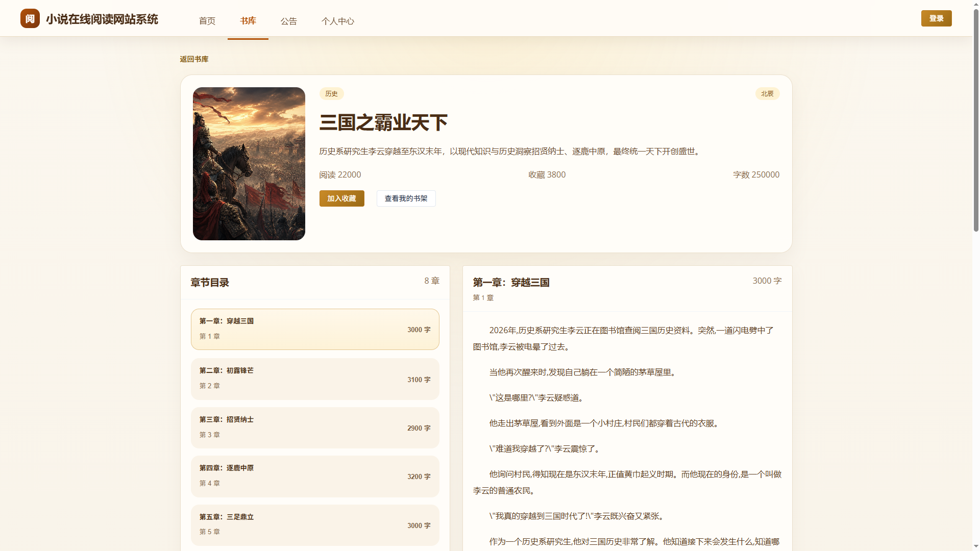Select chapter 第二章：初露锋芒

point(315,379)
